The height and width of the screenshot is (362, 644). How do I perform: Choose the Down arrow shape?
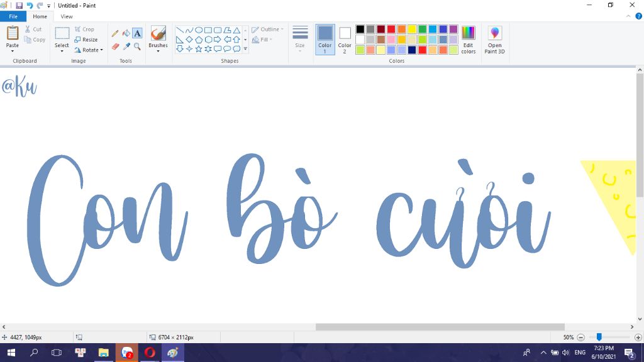(179, 49)
